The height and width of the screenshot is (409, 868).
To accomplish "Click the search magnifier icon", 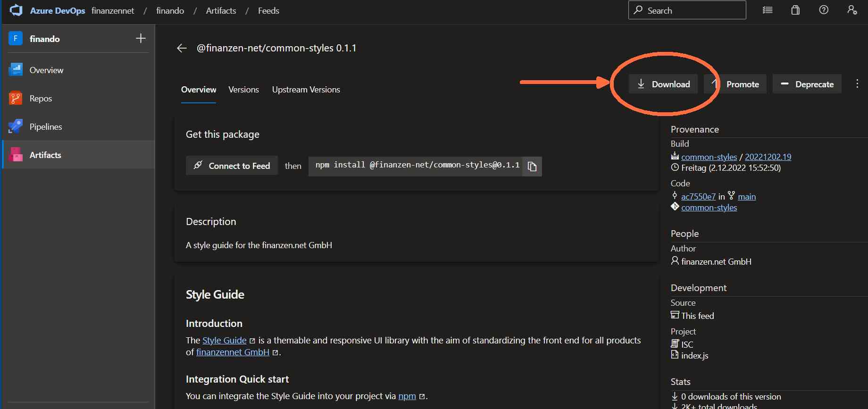I will tap(638, 10).
